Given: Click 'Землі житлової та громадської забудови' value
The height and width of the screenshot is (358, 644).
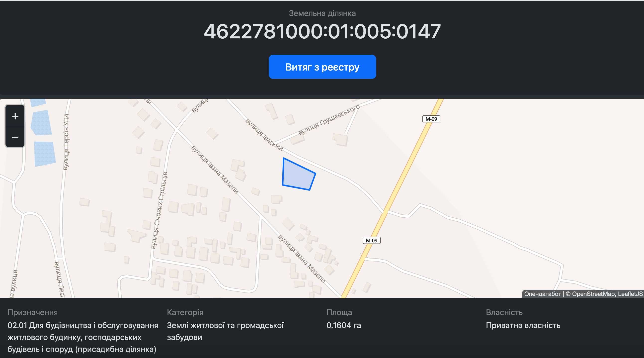Looking at the screenshot, I should pyautogui.click(x=226, y=331).
